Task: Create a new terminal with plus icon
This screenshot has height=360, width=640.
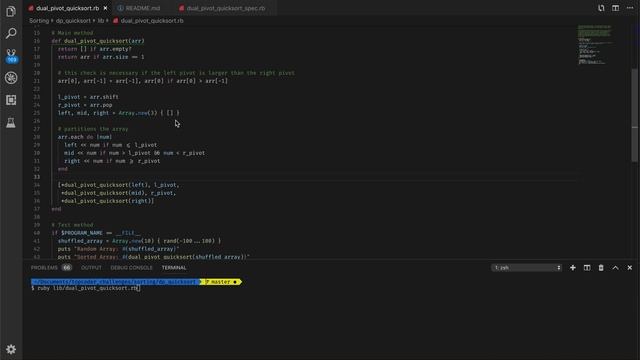Action: coord(573,268)
